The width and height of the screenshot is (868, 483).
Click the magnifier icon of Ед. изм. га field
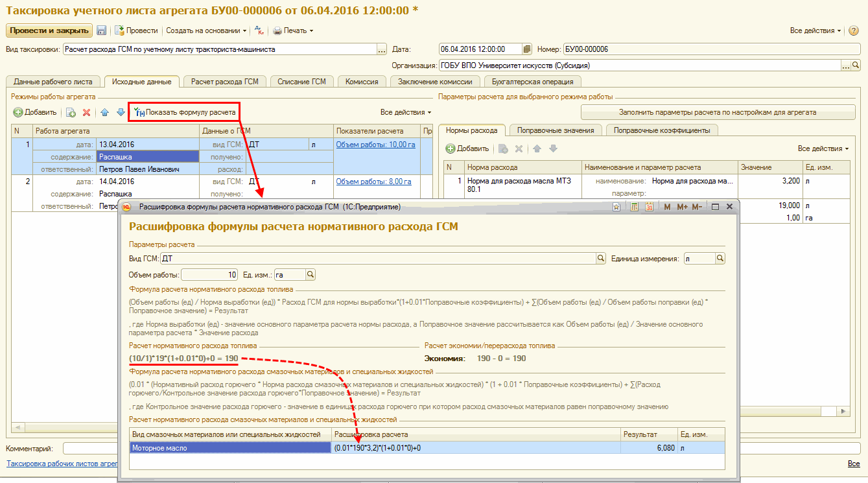[x=311, y=275]
